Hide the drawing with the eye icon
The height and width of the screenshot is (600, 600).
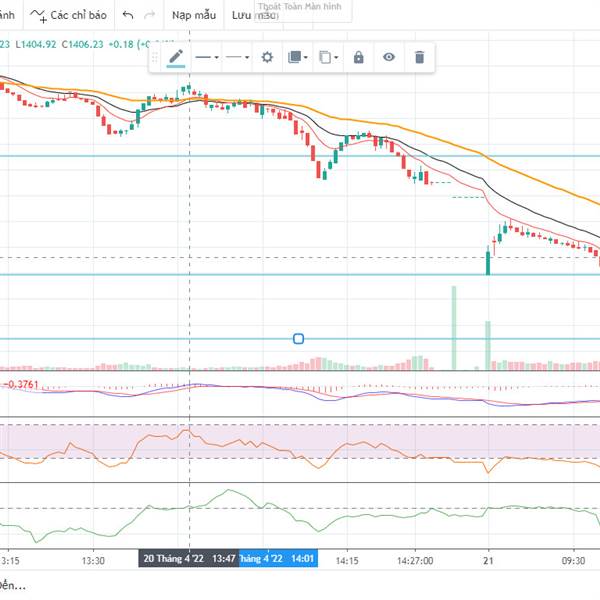coord(389,57)
